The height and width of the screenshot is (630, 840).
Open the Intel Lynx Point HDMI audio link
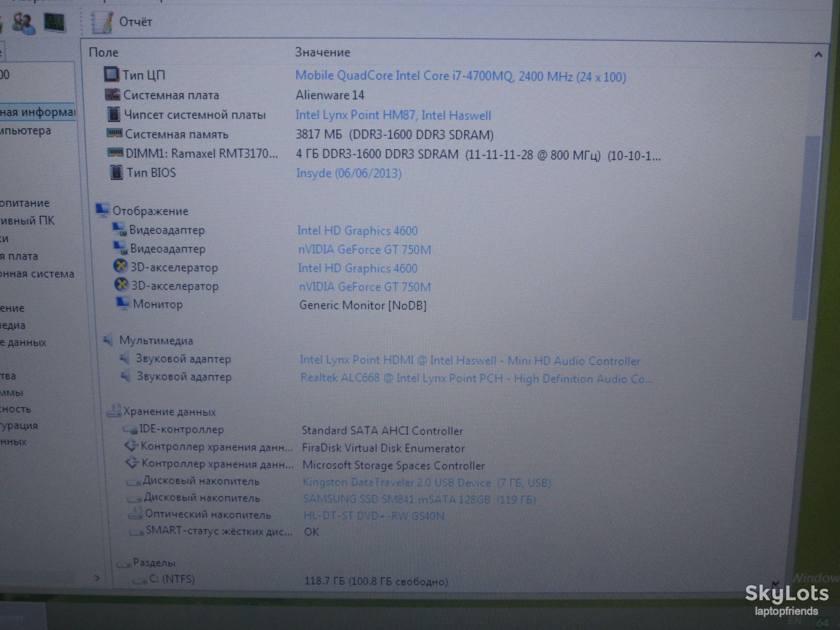470,360
